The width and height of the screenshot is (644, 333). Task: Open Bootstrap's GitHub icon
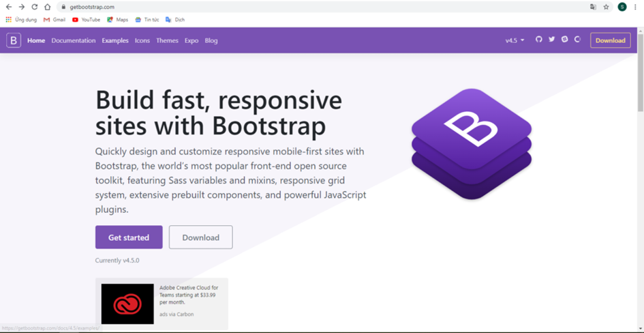pyautogui.click(x=539, y=40)
